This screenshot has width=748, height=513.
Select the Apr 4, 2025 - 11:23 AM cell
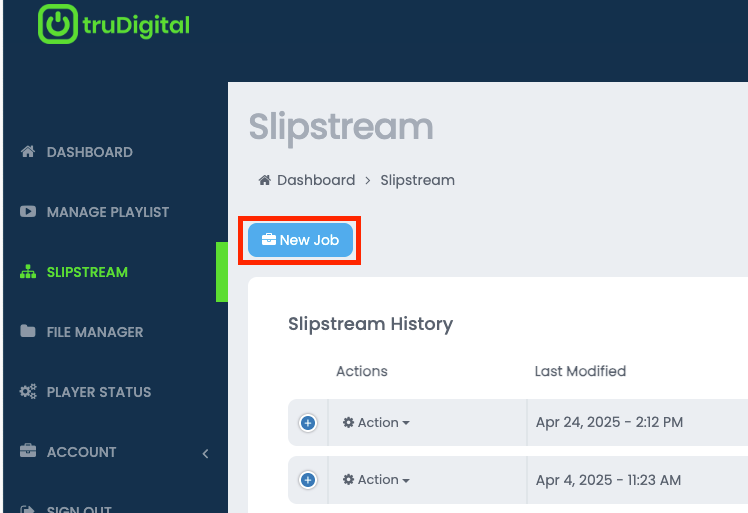[x=637, y=480]
